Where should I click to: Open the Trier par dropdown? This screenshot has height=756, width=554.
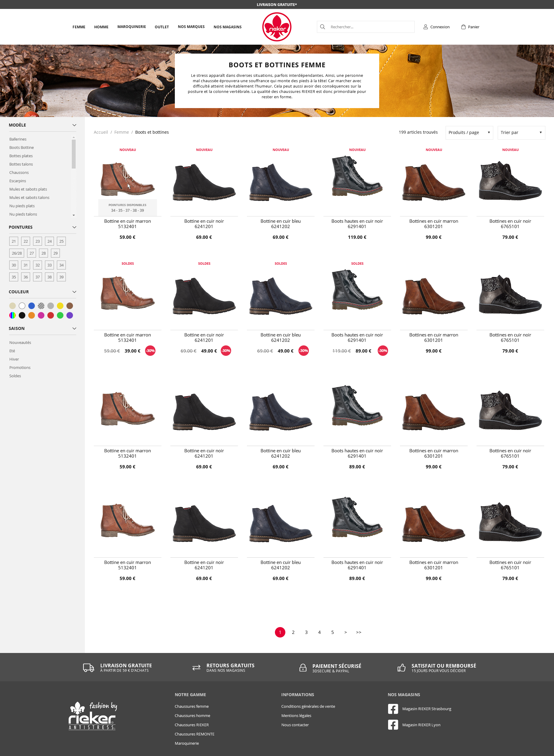tap(521, 133)
